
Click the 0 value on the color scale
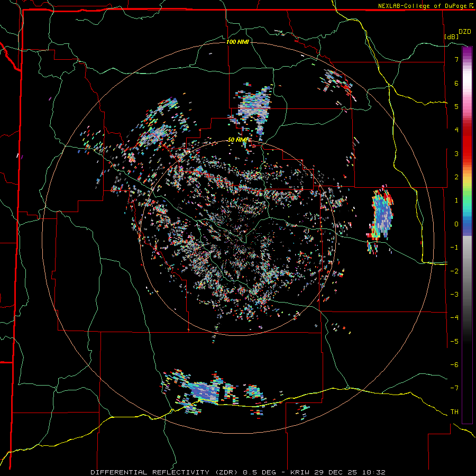456,224
